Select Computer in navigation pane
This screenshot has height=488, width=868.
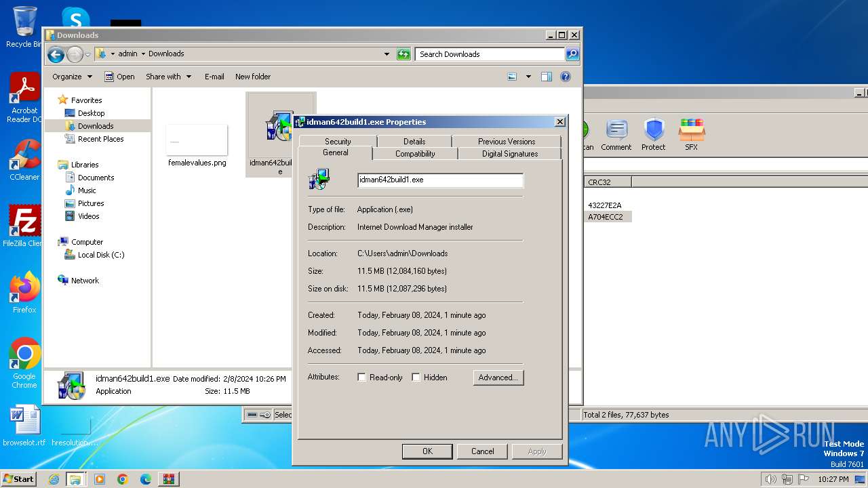click(x=87, y=242)
